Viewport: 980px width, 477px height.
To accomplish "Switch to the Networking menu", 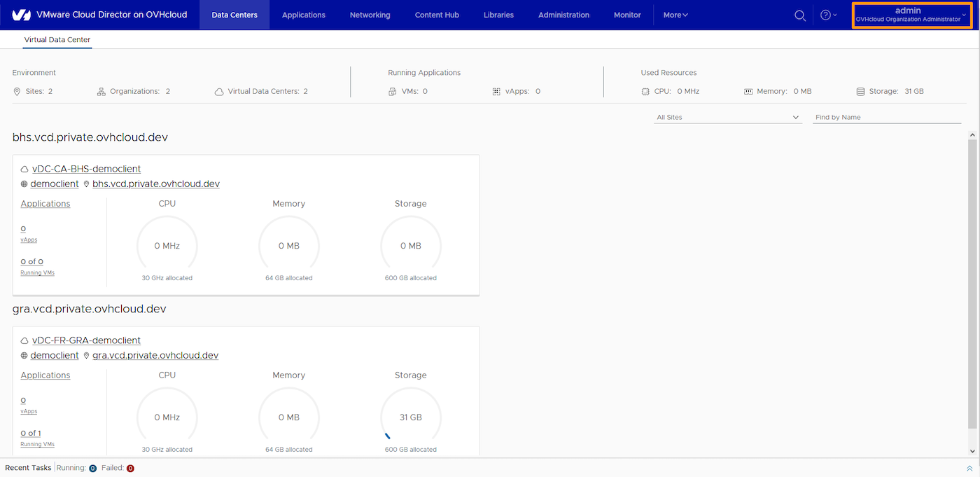I will click(370, 15).
